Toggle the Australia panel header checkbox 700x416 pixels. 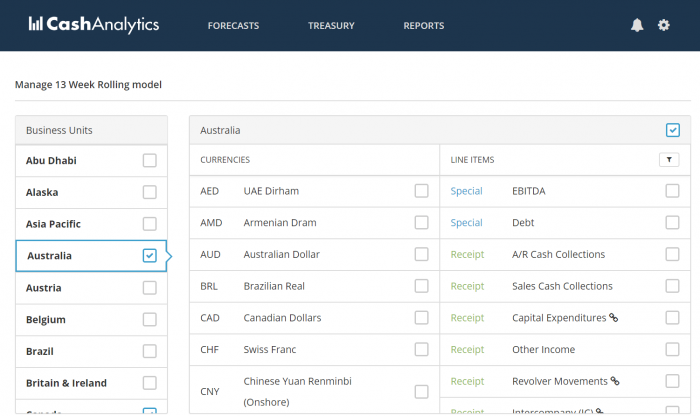(673, 130)
